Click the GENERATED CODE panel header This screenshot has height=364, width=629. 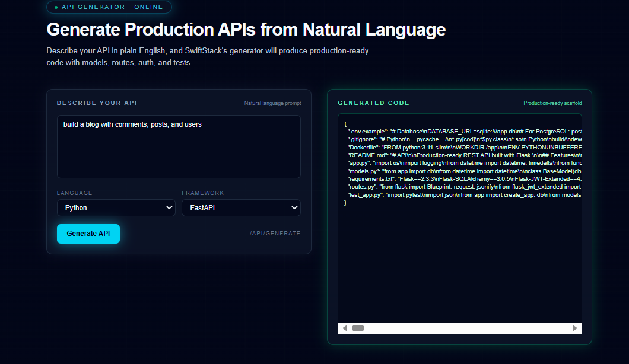[x=374, y=103]
